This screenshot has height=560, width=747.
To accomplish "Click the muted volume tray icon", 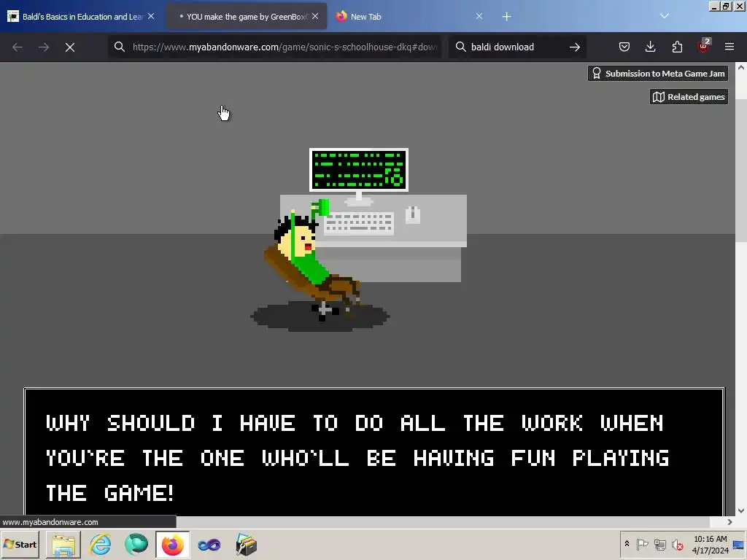I will 677,544.
